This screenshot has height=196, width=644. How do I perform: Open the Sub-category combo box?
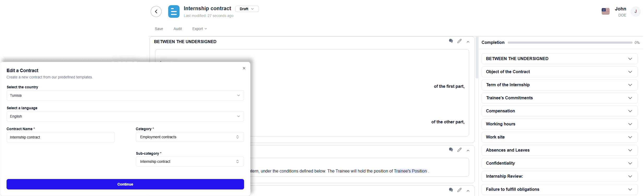(x=190, y=162)
